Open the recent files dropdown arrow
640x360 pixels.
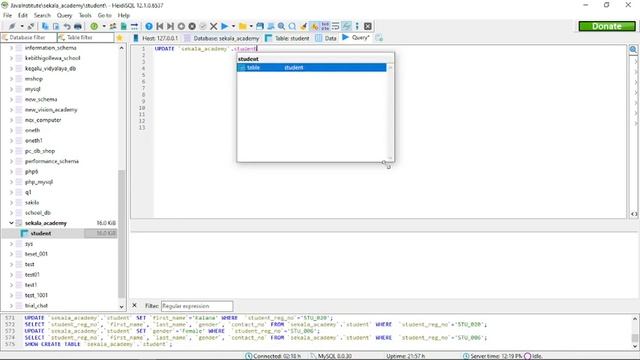click(251, 26)
